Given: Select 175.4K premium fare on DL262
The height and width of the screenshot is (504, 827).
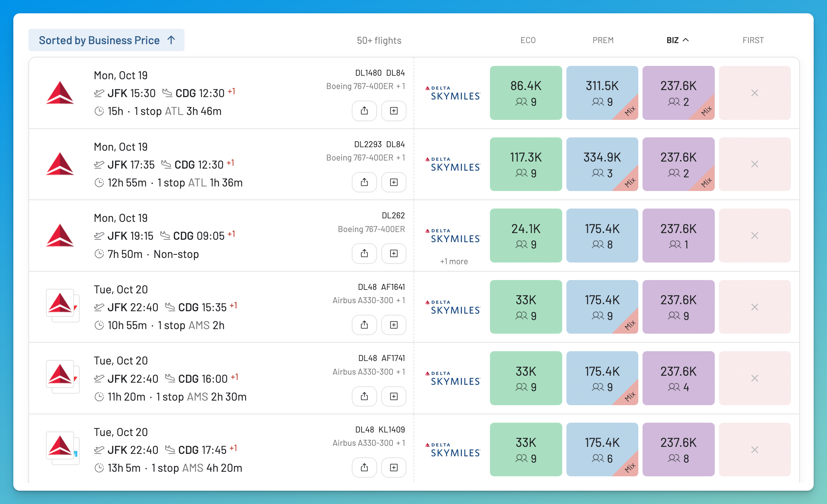Looking at the screenshot, I should coord(602,236).
